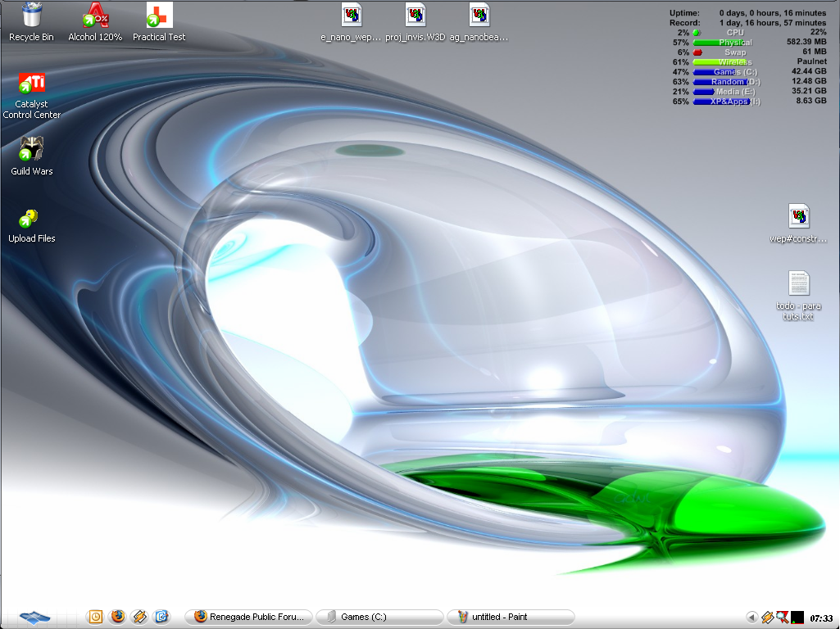Select the todo - para tuts.txt file
840x629 pixels.
tap(799, 284)
